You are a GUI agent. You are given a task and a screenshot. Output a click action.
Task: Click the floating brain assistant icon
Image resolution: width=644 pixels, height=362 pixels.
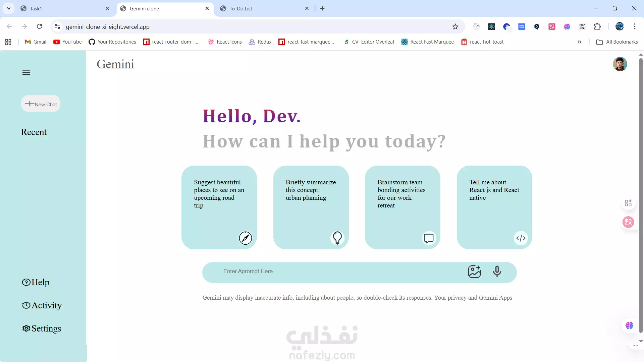pyautogui.click(x=629, y=325)
